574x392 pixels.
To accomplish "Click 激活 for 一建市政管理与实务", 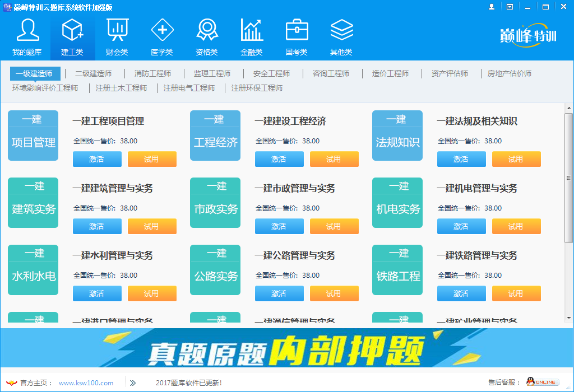I will point(279,226).
